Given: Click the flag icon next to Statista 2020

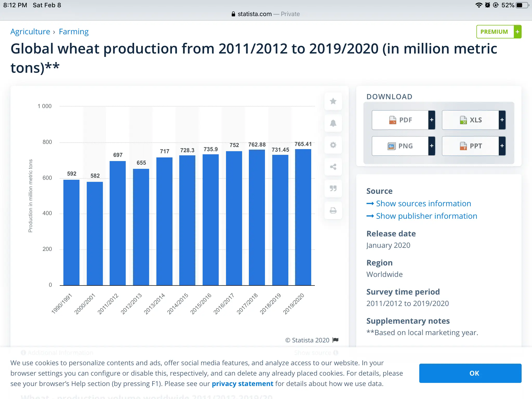Looking at the screenshot, I should [x=336, y=340].
